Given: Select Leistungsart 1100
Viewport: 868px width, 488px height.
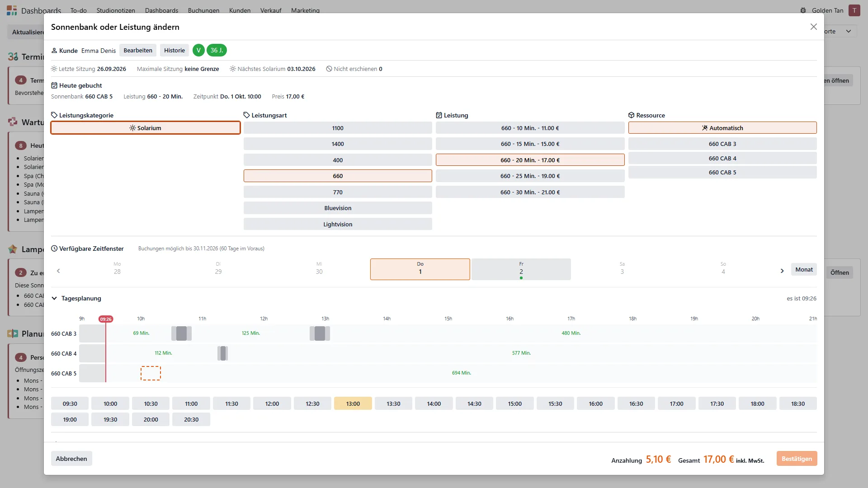Looking at the screenshot, I should coord(338,128).
